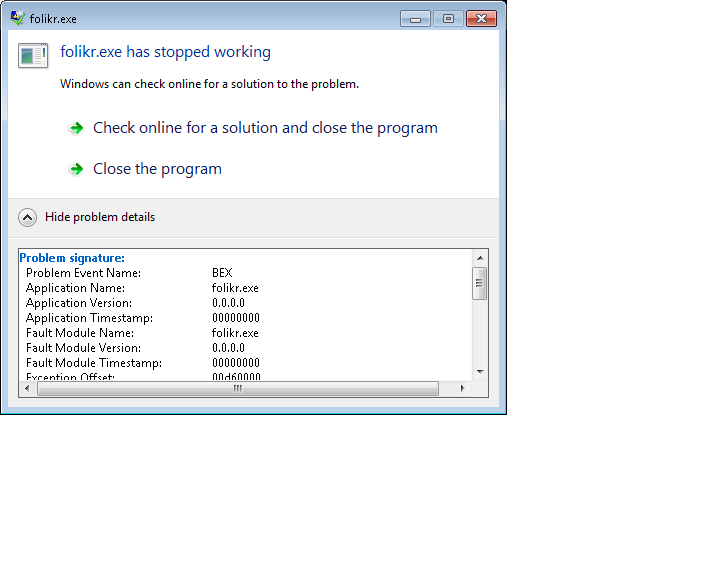Select the Problem signature heading

[72, 258]
